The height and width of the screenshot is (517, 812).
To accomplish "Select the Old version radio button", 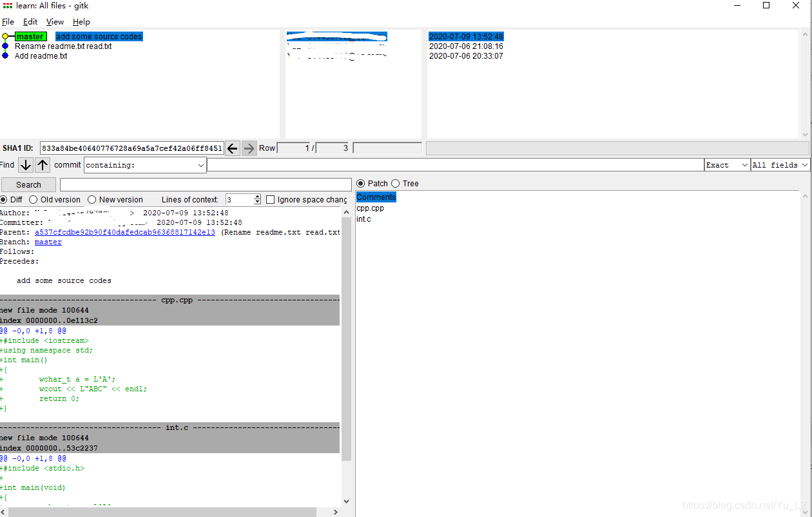I will (34, 200).
